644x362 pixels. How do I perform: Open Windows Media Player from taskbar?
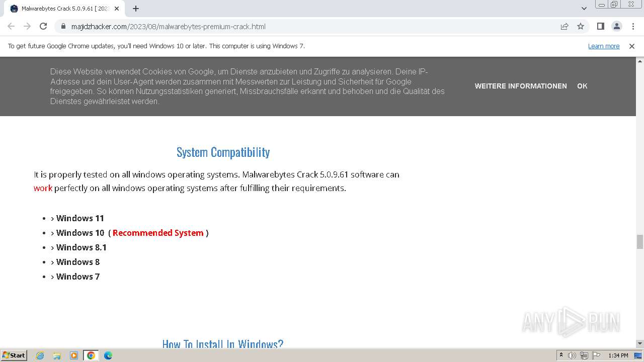coord(74,355)
